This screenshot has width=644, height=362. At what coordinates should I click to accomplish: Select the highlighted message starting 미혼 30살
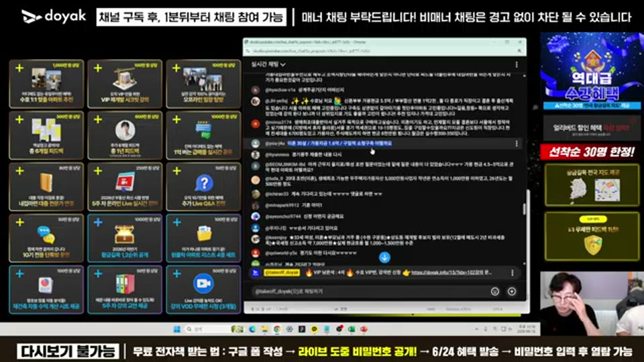click(339, 143)
